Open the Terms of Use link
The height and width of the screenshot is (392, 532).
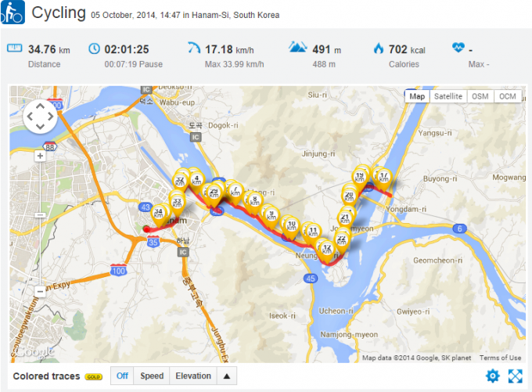(501, 358)
